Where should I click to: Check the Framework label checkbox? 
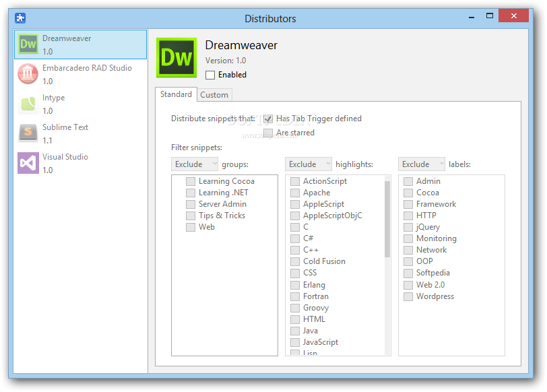coord(408,204)
